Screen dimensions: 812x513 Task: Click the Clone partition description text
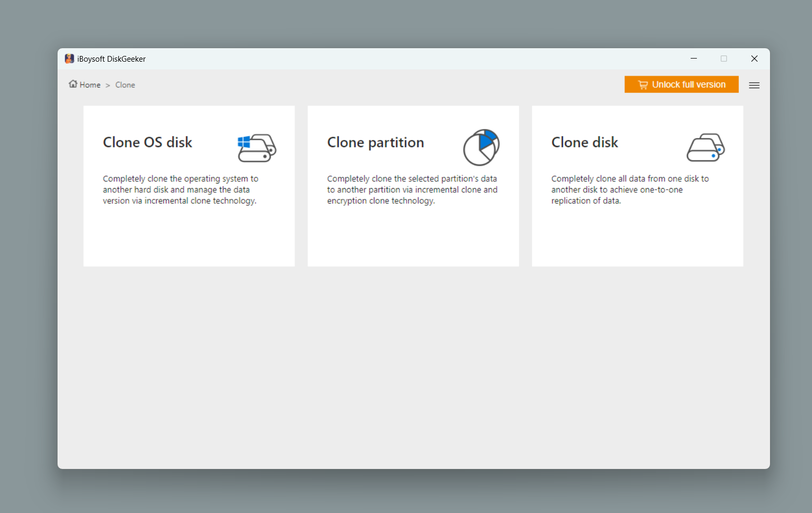[412, 190]
